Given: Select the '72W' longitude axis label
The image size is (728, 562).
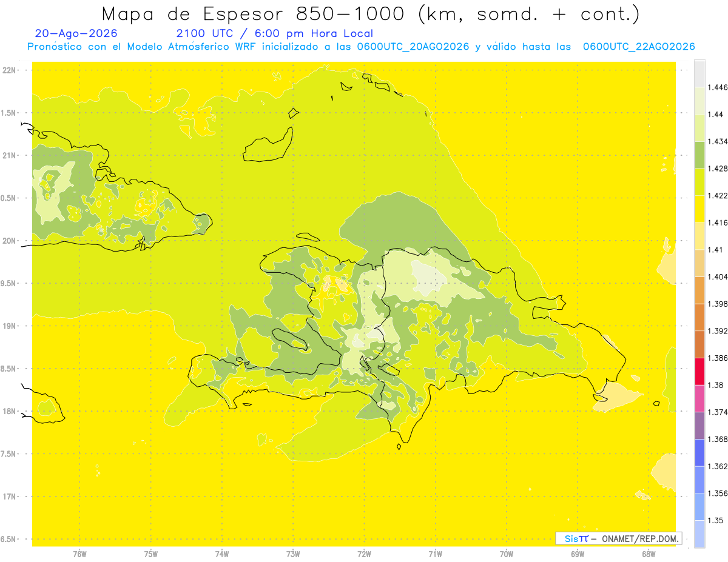Looking at the screenshot, I should [x=364, y=554].
